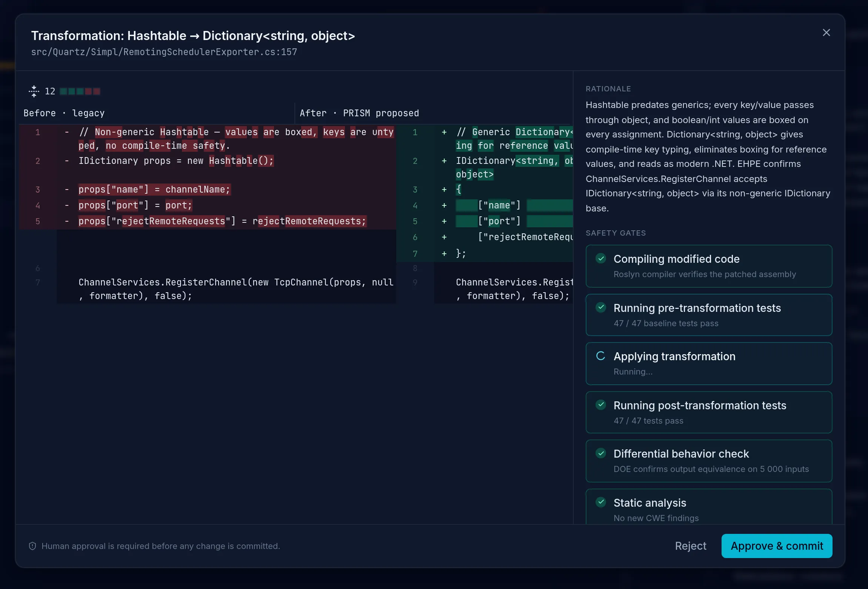Click the checkmark on Static analysis
This screenshot has width=868, height=589.
(x=601, y=503)
